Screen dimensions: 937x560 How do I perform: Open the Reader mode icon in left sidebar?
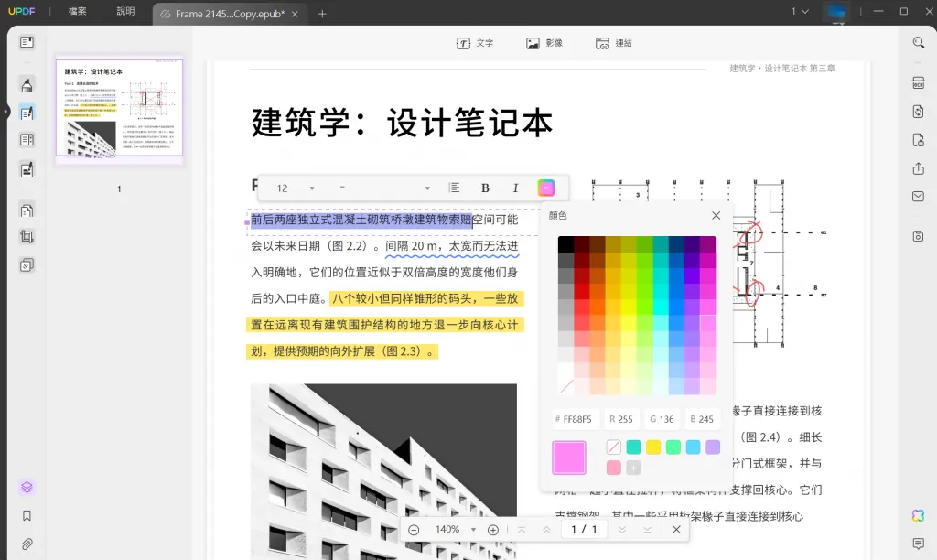tap(27, 42)
